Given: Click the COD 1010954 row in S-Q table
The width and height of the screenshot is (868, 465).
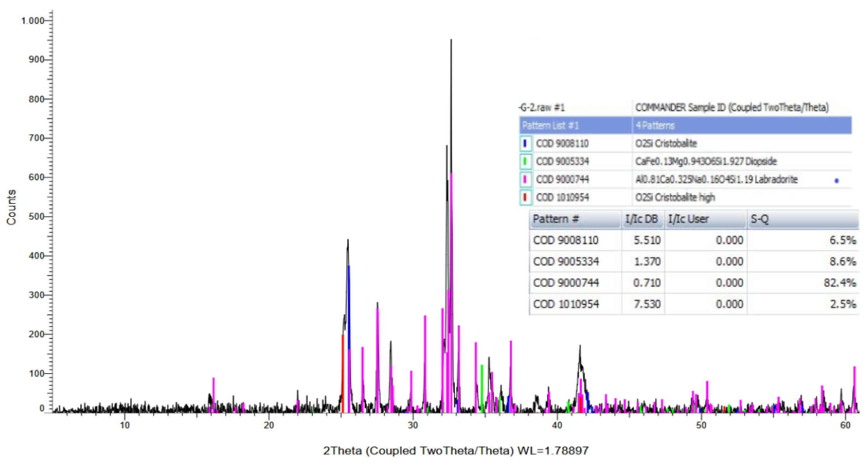Looking at the screenshot, I should [x=566, y=304].
